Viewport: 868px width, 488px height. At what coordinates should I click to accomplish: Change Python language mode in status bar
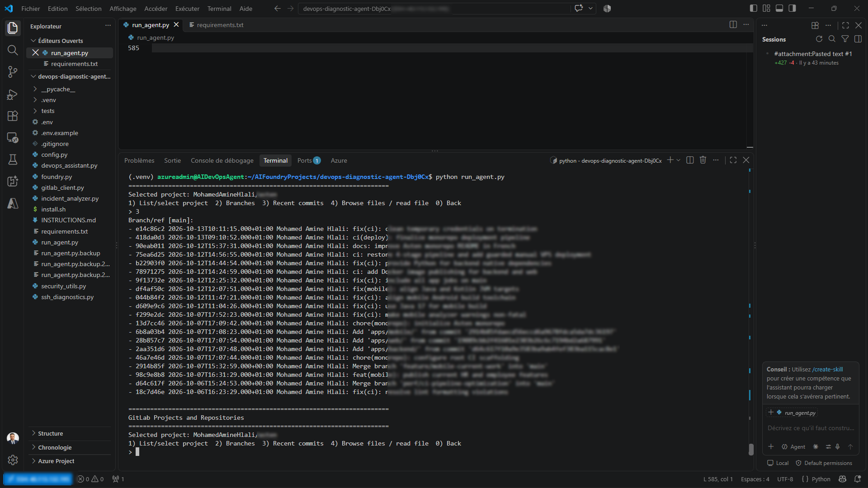tap(821, 479)
